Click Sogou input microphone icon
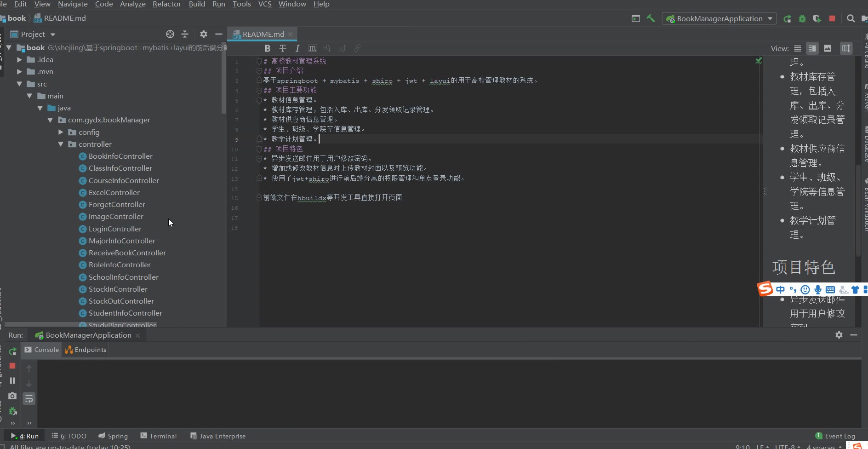868x449 pixels. pyautogui.click(x=818, y=289)
